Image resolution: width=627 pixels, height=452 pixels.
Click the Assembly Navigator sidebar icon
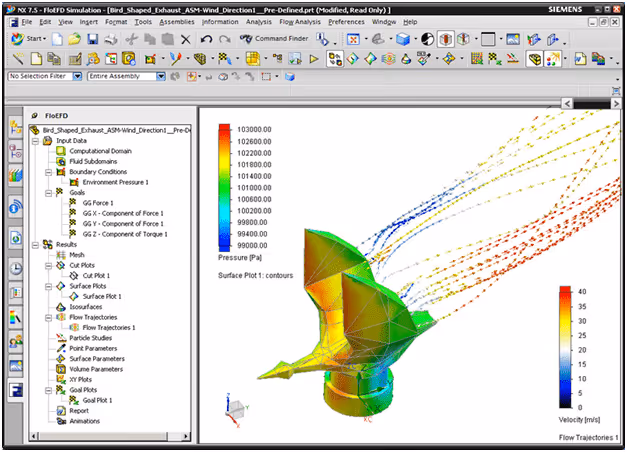(x=16, y=128)
